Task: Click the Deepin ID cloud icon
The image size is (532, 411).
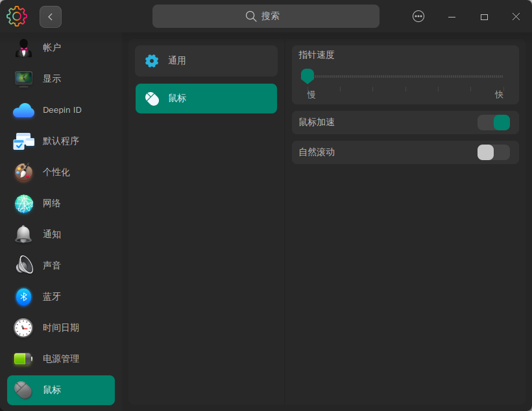Action: (x=23, y=110)
